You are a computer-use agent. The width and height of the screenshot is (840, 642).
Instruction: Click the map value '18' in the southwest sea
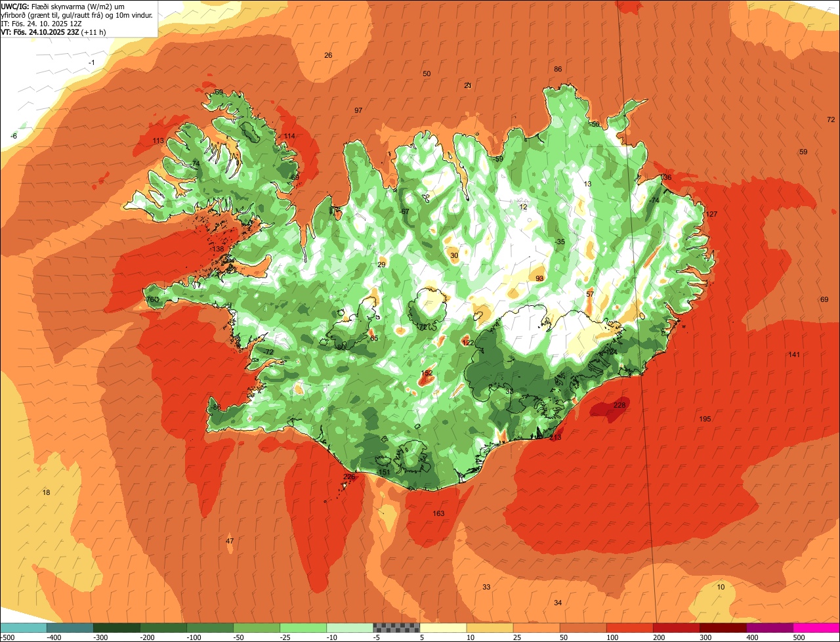point(46,492)
